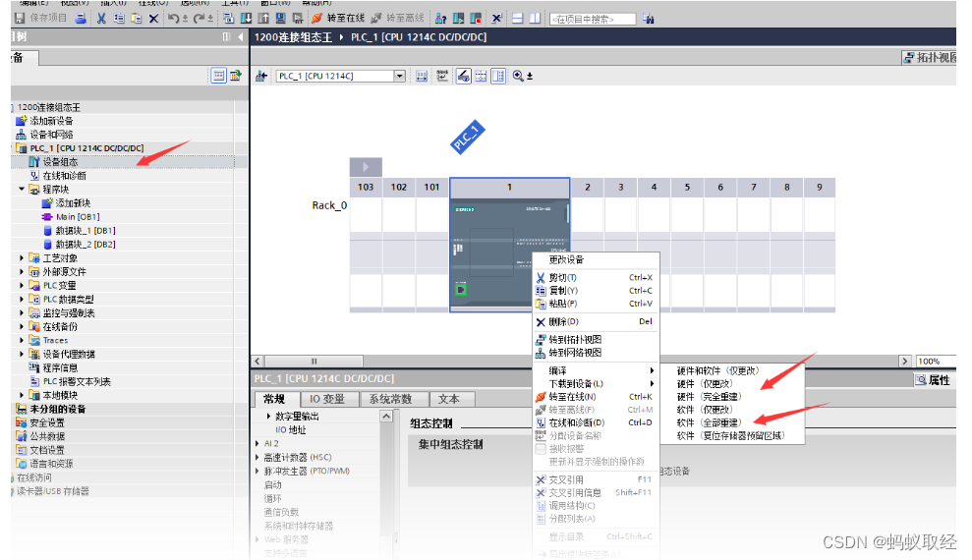
Task: Click the Cut scissors toolbar icon
Action: coord(101,19)
